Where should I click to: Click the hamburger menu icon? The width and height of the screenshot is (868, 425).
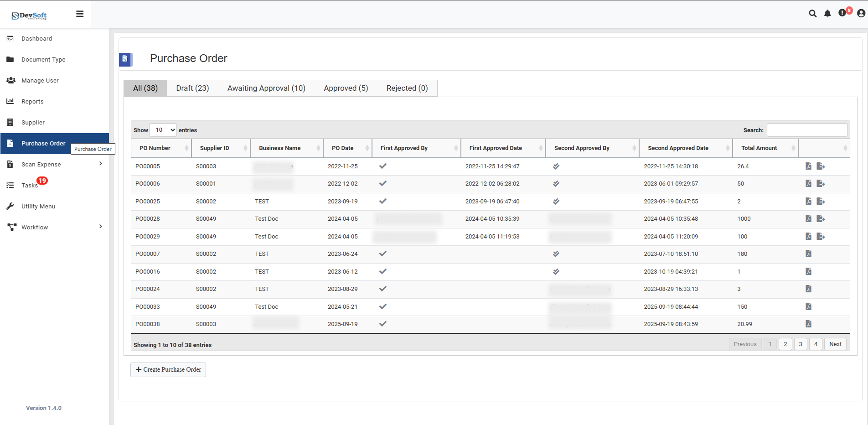[x=80, y=14]
